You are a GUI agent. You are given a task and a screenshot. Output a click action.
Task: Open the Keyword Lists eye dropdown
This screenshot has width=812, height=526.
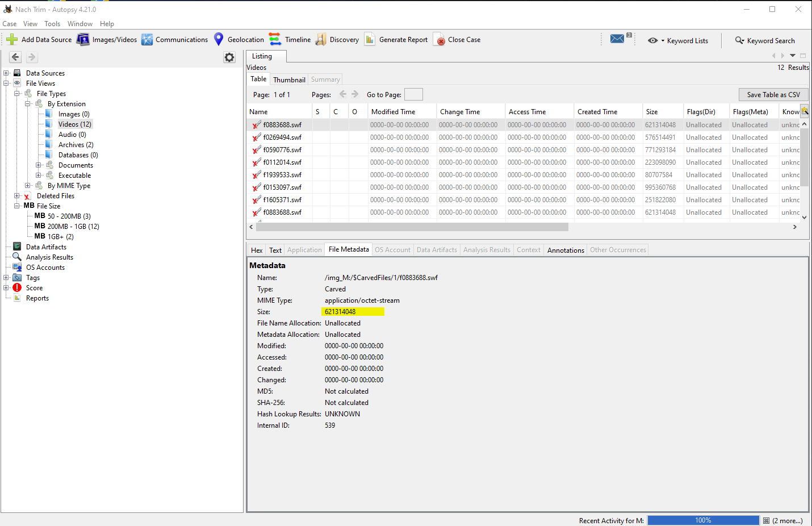[656, 40]
